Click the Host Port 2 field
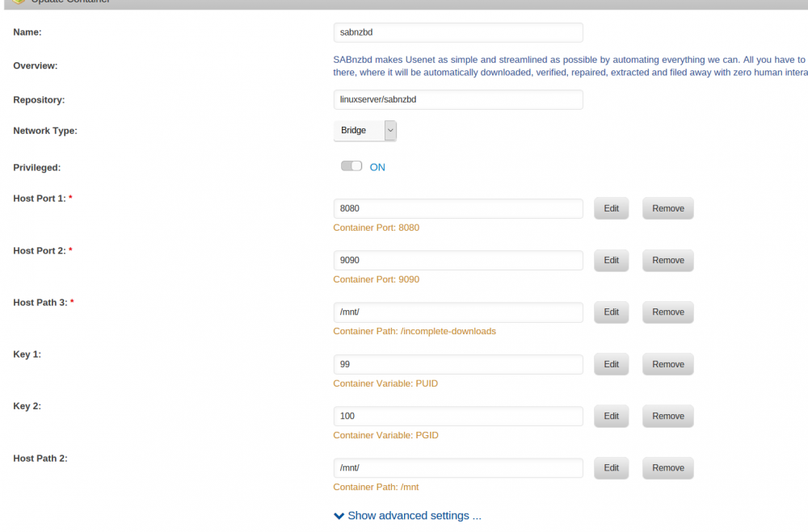 [458, 261]
